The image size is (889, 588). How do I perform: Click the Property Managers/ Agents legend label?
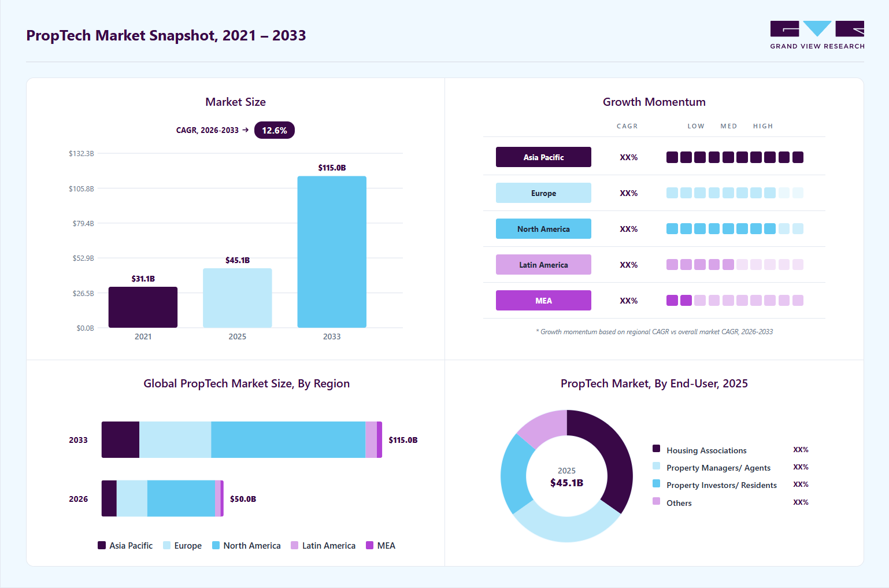(718, 468)
